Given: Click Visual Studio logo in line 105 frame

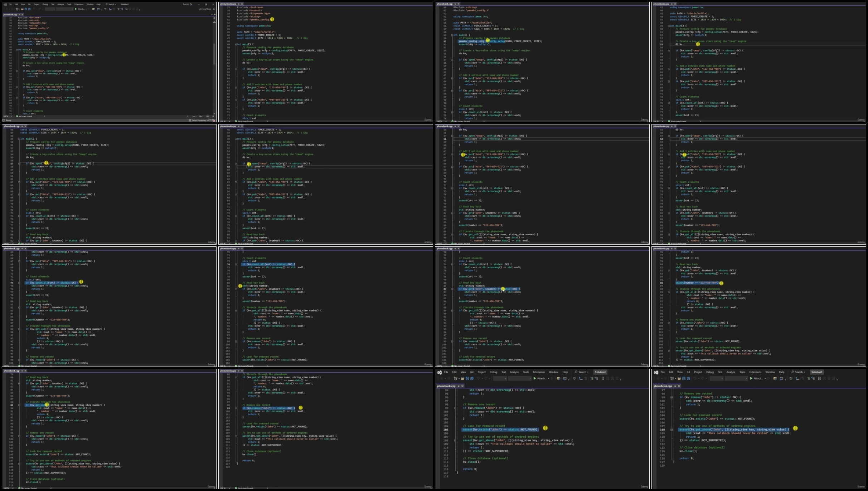Looking at the screenshot, I should click(440, 372).
